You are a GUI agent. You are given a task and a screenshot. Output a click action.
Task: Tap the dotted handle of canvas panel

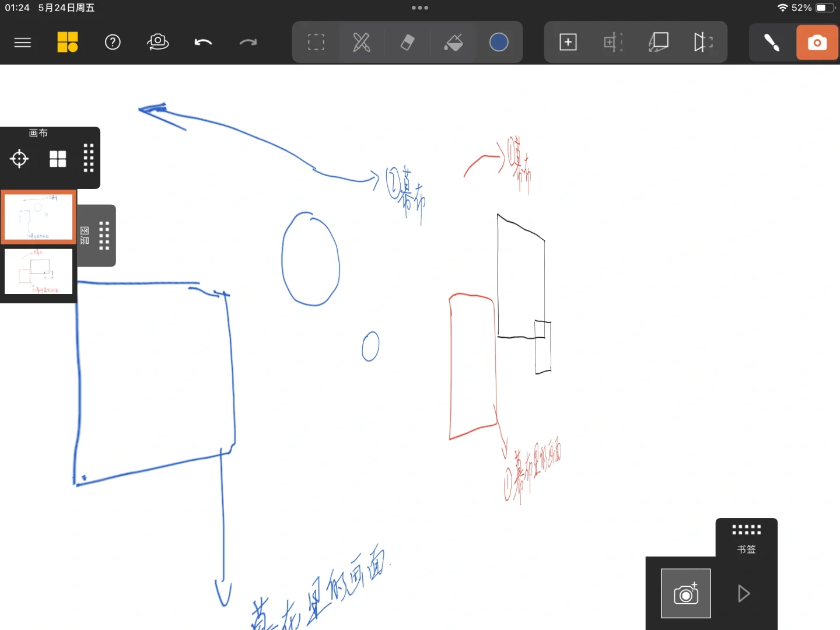click(x=89, y=157)
